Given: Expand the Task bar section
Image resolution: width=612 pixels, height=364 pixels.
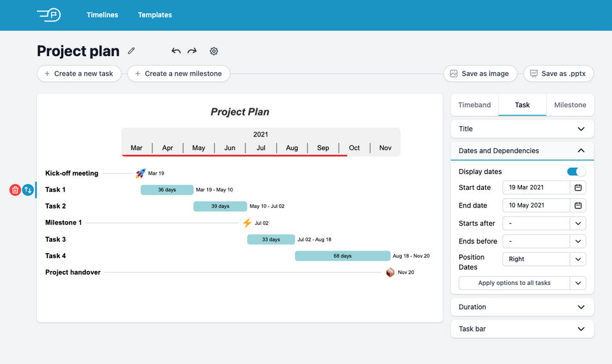Looking at the screenshot, I should [x=522, y=329].
